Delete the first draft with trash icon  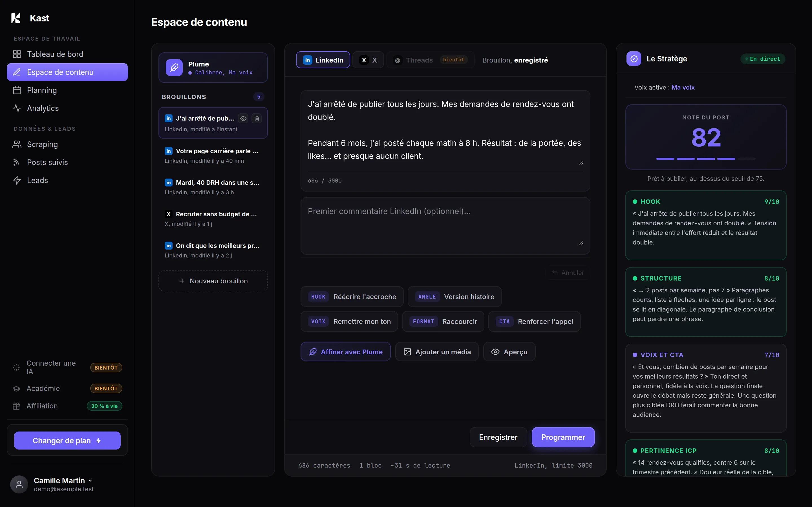(x=257, y=118)
